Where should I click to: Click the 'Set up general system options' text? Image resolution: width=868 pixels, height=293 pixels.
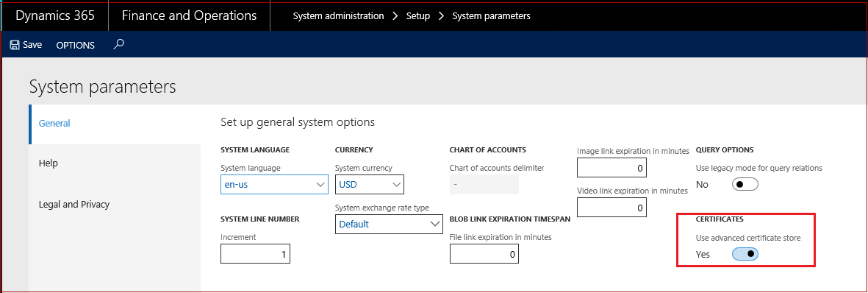(297, 122)
